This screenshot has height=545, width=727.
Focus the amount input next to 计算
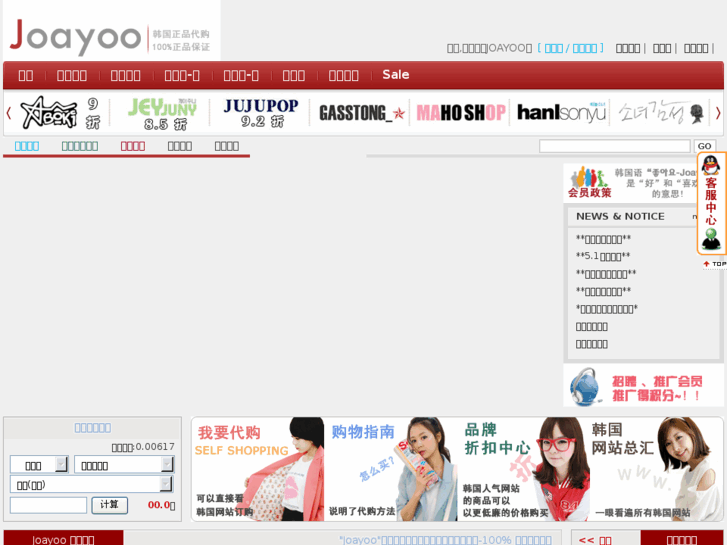48,505
